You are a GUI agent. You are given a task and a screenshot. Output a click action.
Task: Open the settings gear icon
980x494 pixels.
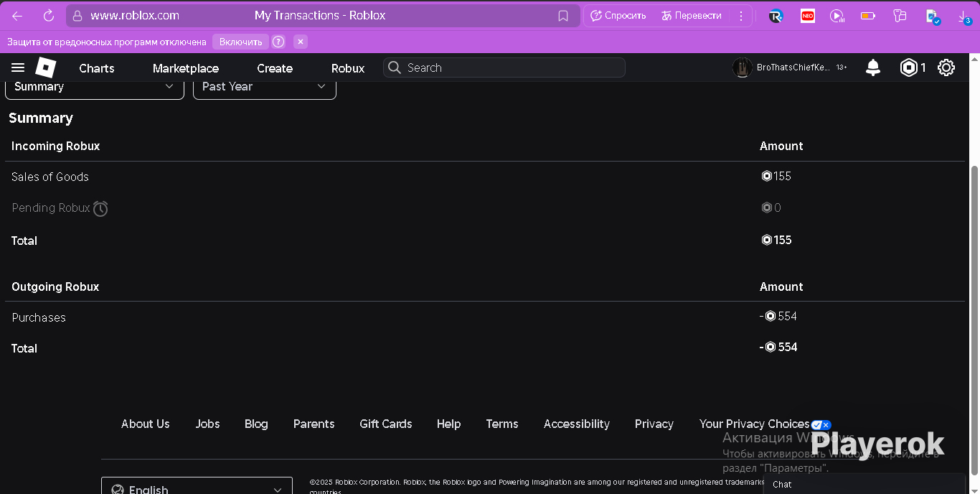[946, 67]
